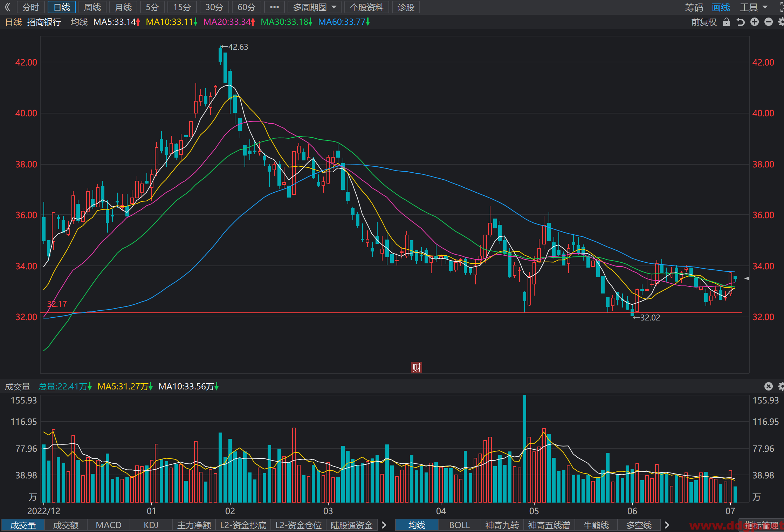Select 神奇九转 overlay tab

pos(502,525)
